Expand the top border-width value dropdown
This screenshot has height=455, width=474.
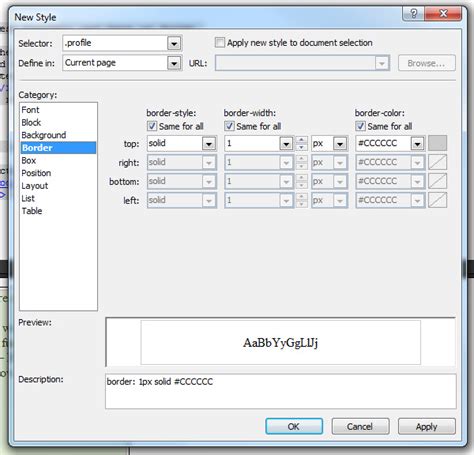point(286,144)
